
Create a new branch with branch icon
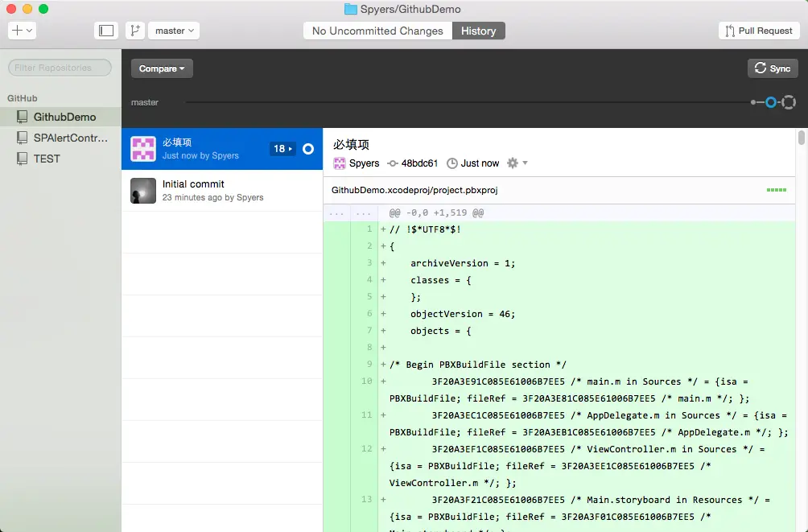click(135, 31)
